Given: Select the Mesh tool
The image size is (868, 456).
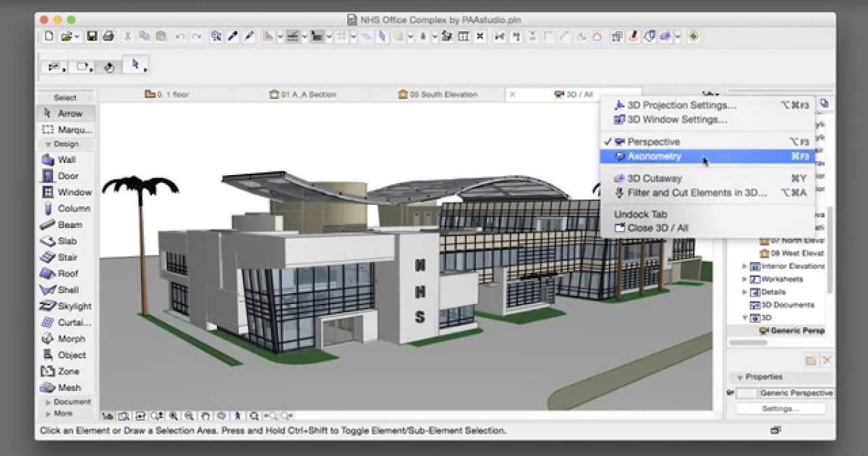Looking at the screenshot, I should pos(66,387).
